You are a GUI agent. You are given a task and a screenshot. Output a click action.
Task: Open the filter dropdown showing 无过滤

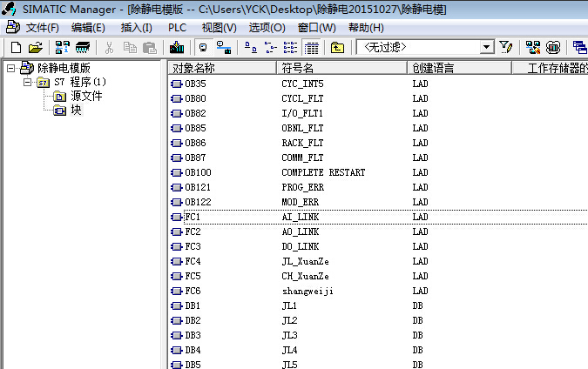pos(486,47)
